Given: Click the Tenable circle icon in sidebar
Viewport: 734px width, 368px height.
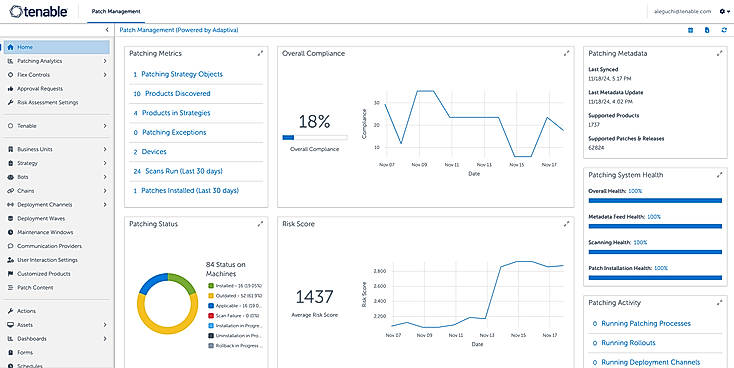Looking at the screenshot, I should 10,126.
